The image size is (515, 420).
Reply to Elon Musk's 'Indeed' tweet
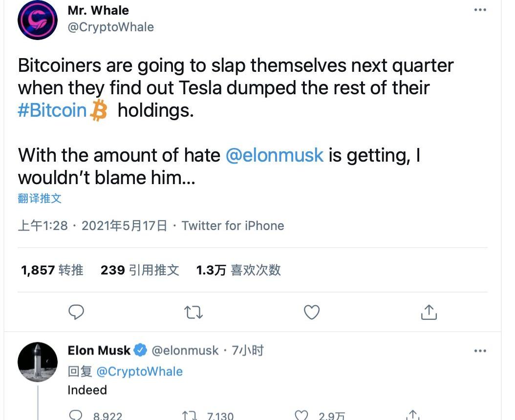point(76,415)
